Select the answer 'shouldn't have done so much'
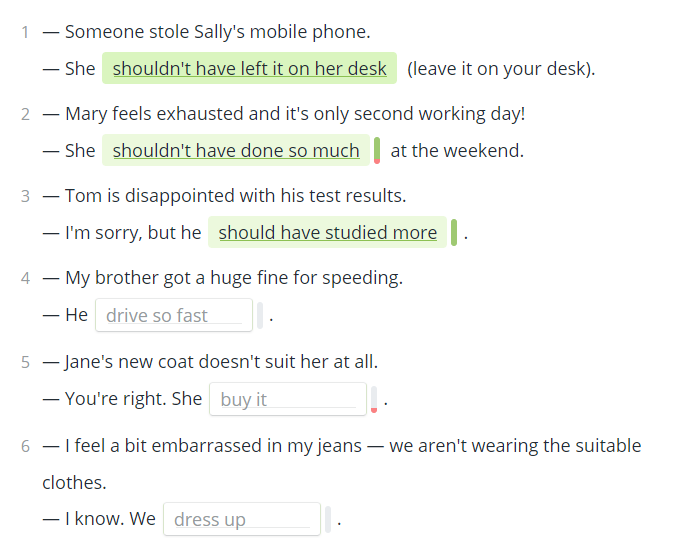This screenshot has height=549, width=679. 236,150
